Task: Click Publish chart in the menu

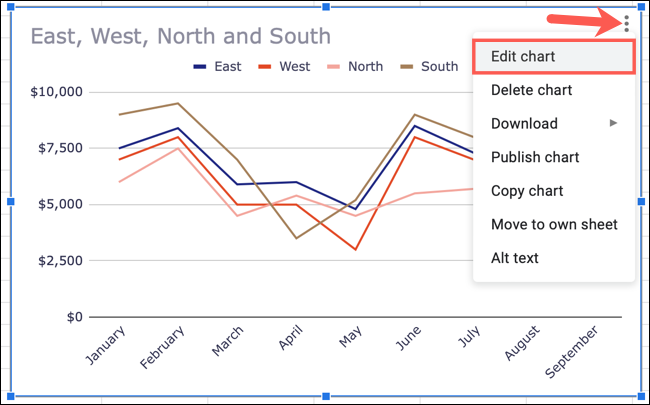Action: pos(535,157)
